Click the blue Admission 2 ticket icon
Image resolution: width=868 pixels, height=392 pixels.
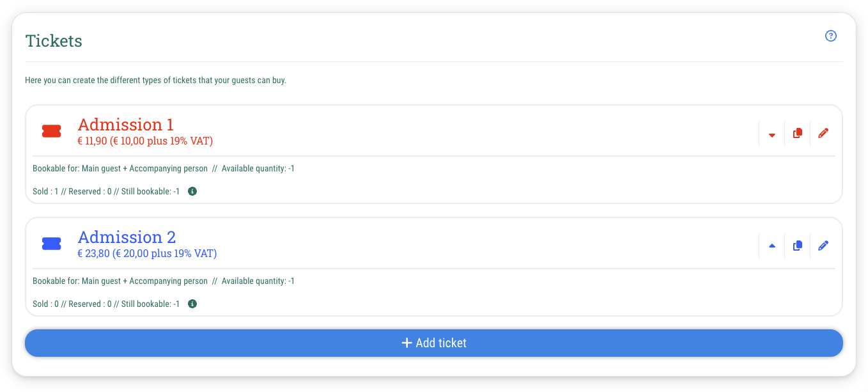(x=52, y=244)
